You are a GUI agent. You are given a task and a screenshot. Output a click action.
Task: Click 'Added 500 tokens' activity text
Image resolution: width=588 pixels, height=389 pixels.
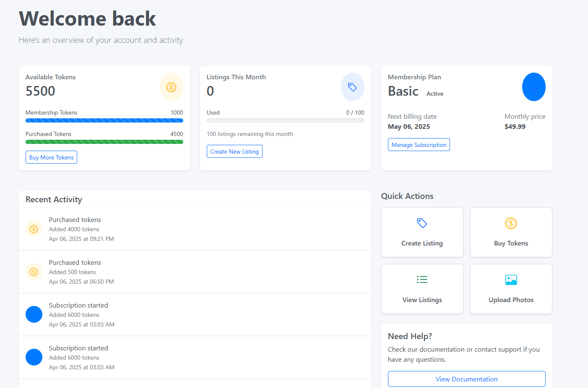73,272
